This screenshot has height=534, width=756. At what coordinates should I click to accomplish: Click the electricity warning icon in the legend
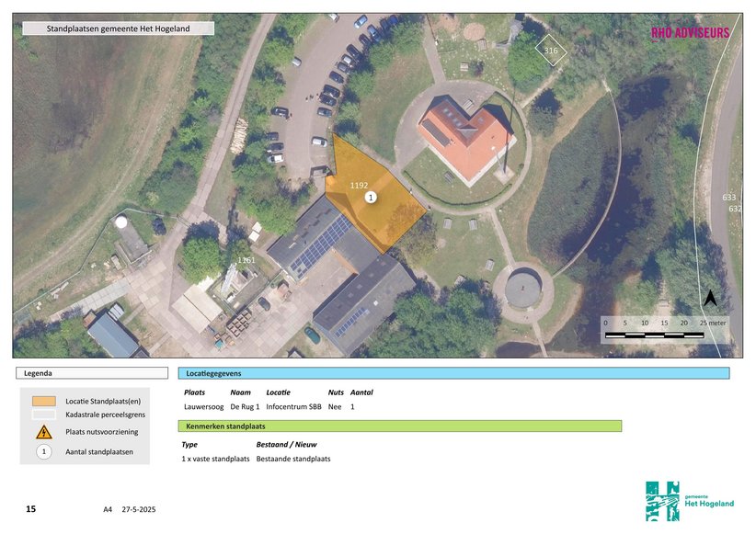coord(43,432)
